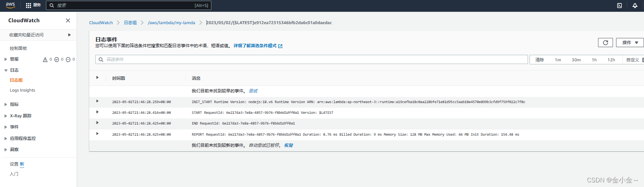Viewport: 644px width, 187px height.
Task: Click the 消息 column header
Action: pos(196,78)
